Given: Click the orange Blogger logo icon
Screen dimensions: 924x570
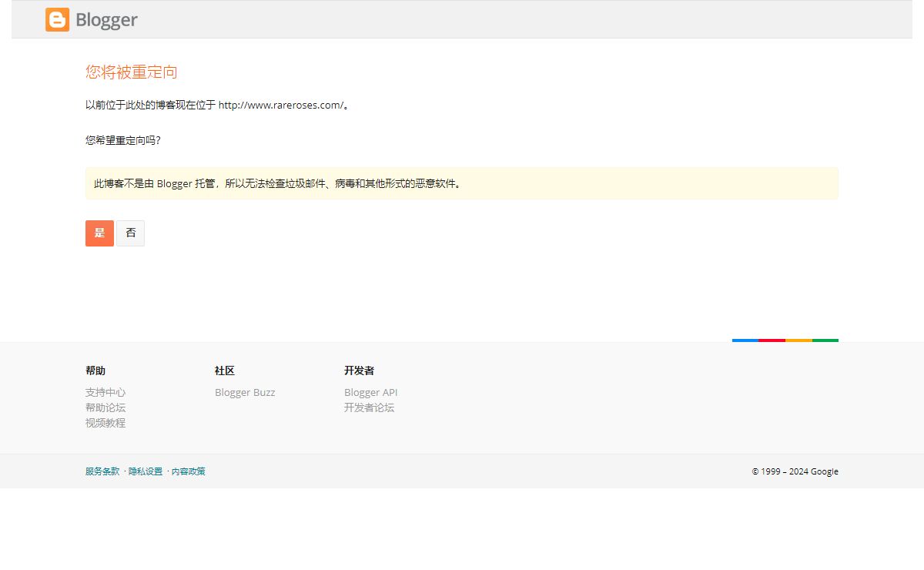Looking at the screenshot, I should (x=57, y=20).
